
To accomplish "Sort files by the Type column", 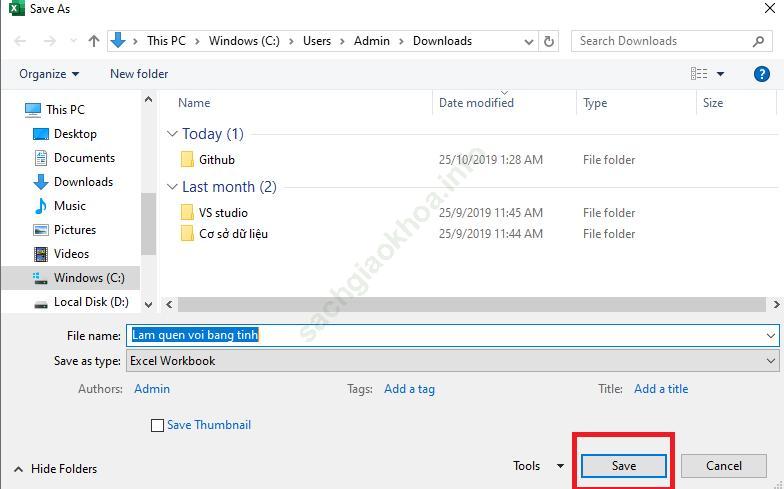I will click(595, 102).
